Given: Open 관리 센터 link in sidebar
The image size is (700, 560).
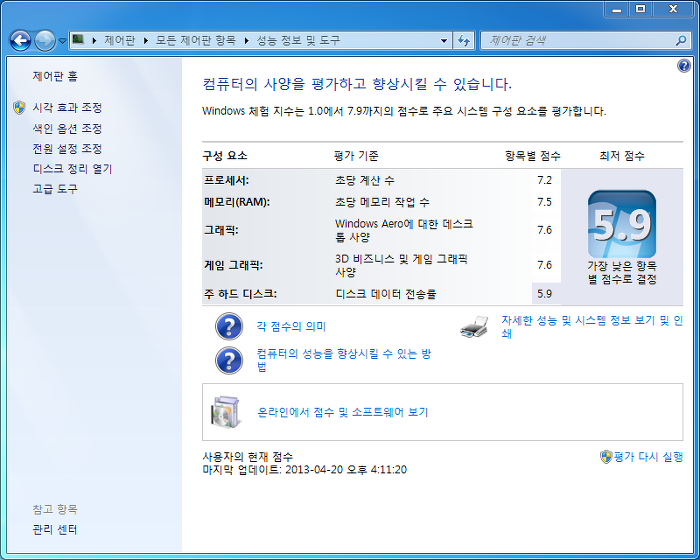Looking at the screenshot, I should pos(55,530).
